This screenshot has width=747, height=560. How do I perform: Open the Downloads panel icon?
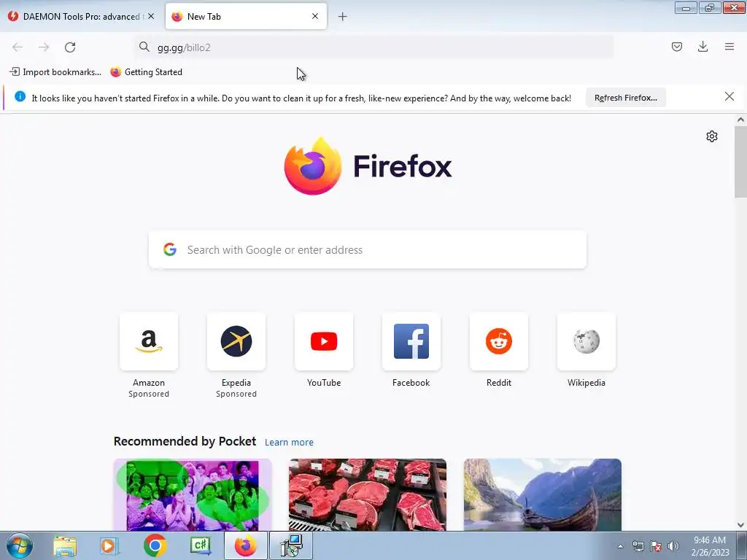[x=703, y=47]
